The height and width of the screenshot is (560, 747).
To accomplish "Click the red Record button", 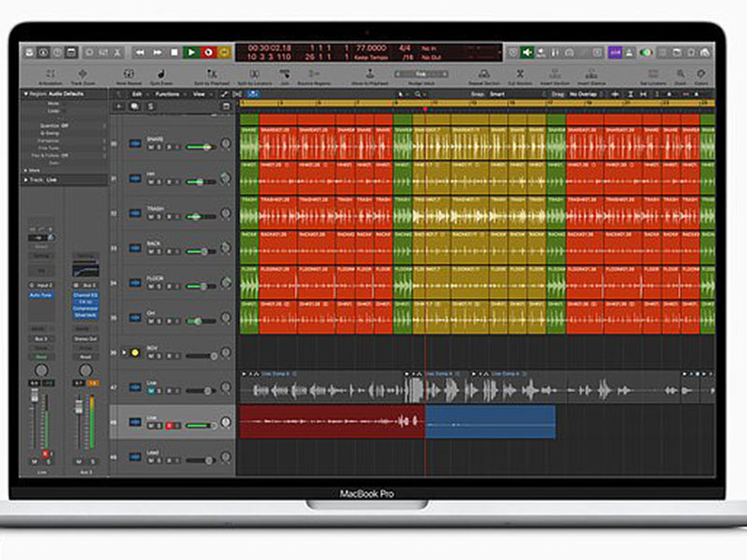I will (208, 52).
